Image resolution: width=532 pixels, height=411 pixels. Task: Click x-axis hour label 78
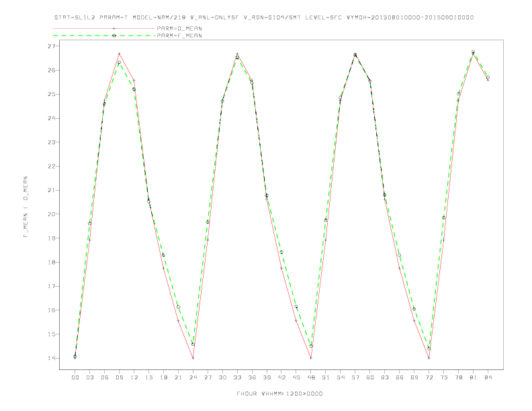459,377
